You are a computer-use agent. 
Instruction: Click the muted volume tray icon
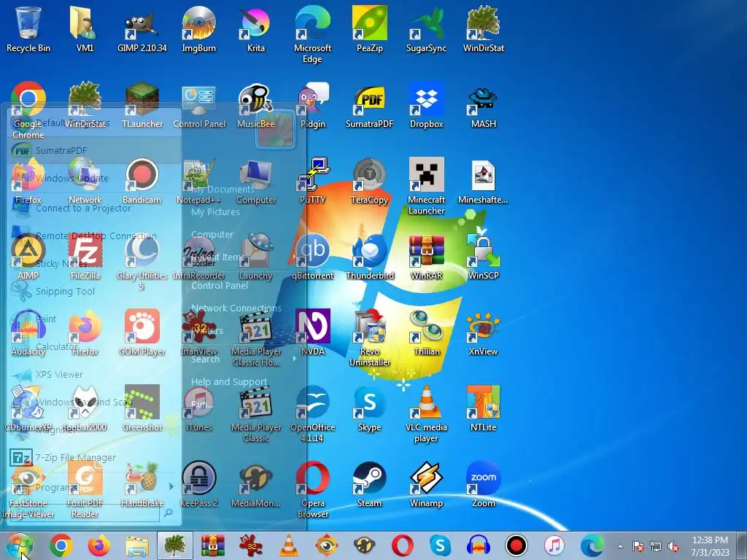(x=673, y=547)
